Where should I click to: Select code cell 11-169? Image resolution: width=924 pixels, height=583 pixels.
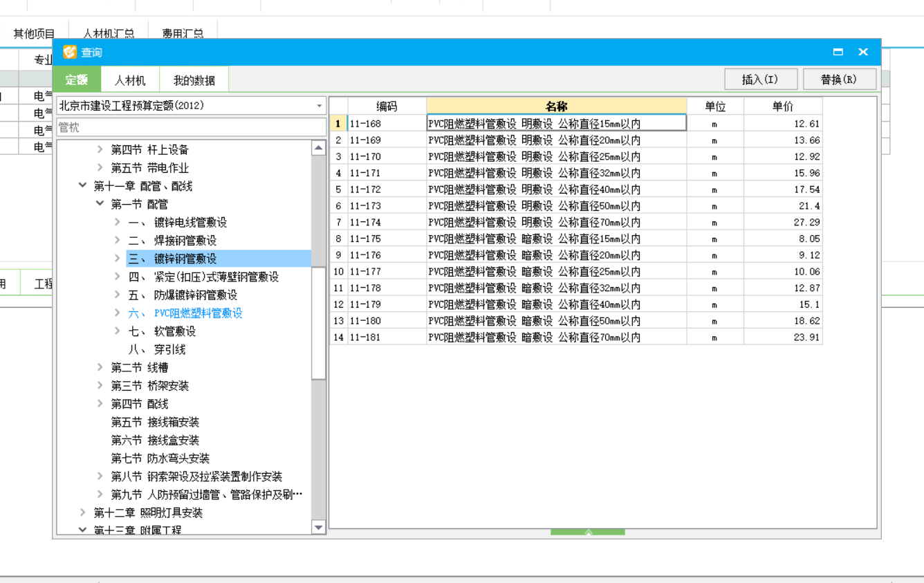coord(387,140)
